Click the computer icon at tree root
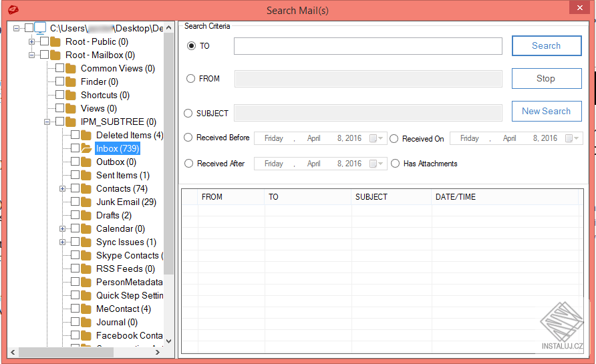Image resolution: width=596 pixels, height=364 pixels. 40,28
